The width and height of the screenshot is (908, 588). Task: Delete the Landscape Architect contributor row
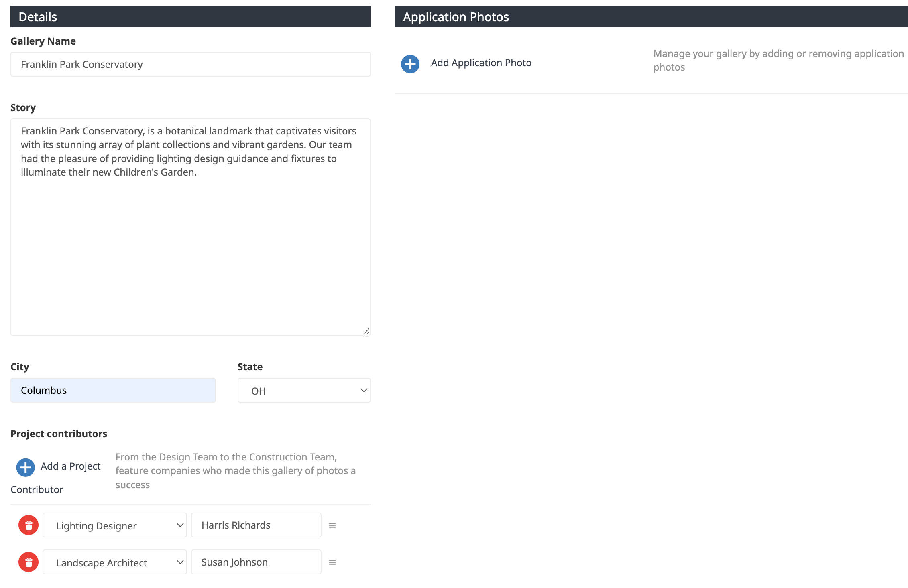pos(29,562)
